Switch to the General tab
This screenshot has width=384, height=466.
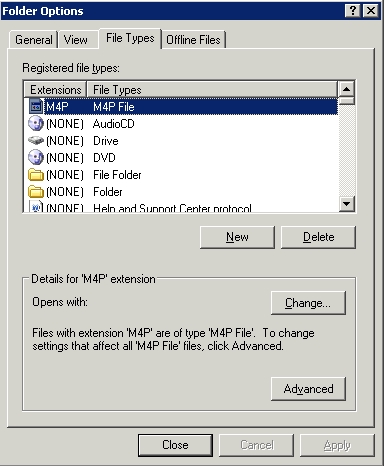coord(34,40)
